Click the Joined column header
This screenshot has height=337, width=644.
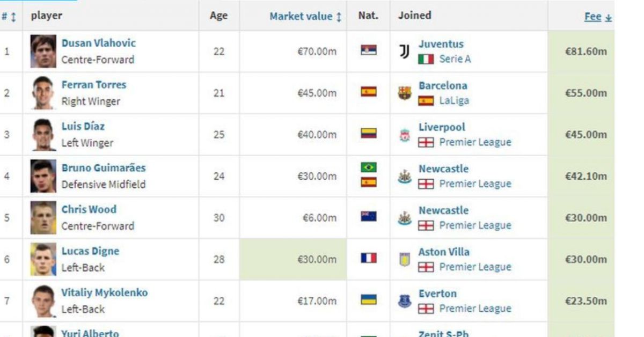(414, 16)
